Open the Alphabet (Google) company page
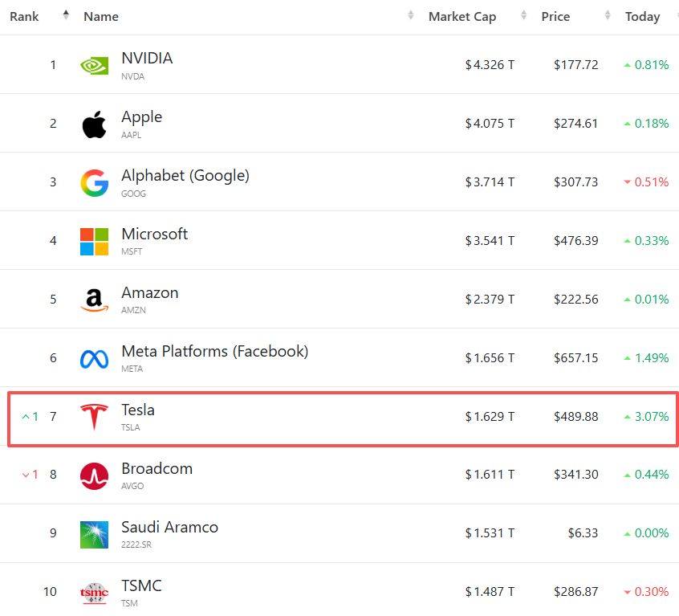The image size is (679, 616). pos(185,175)
